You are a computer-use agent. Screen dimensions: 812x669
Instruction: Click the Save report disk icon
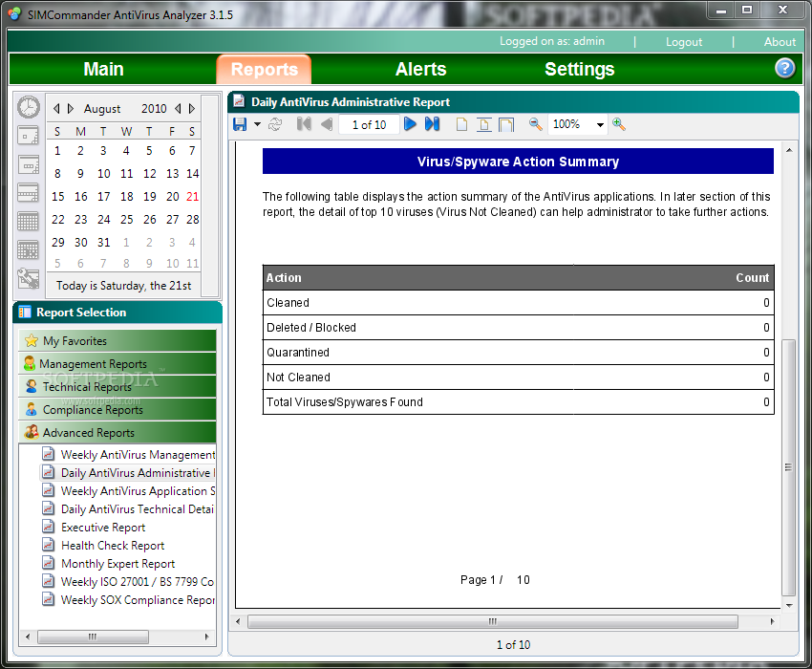240,124
